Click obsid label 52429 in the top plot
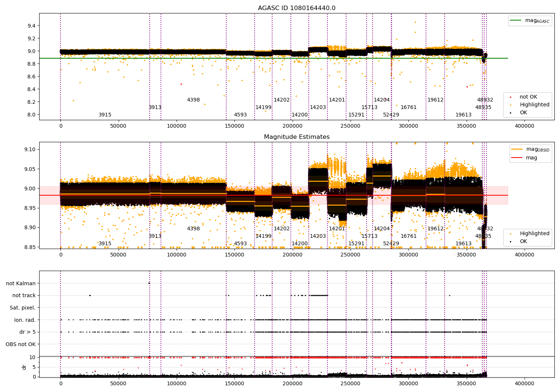The height and width of the screenshot is (392, 560). pos(391,115)
